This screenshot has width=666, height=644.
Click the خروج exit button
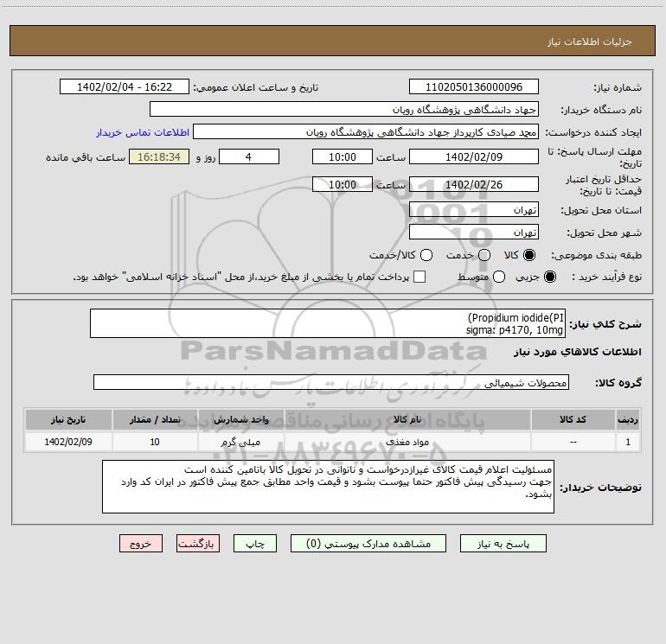[141, 544]
